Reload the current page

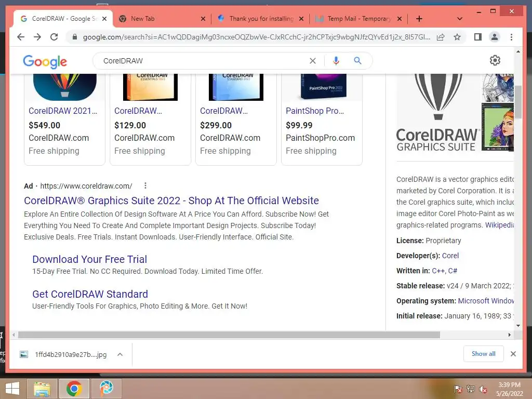point(54,37)
